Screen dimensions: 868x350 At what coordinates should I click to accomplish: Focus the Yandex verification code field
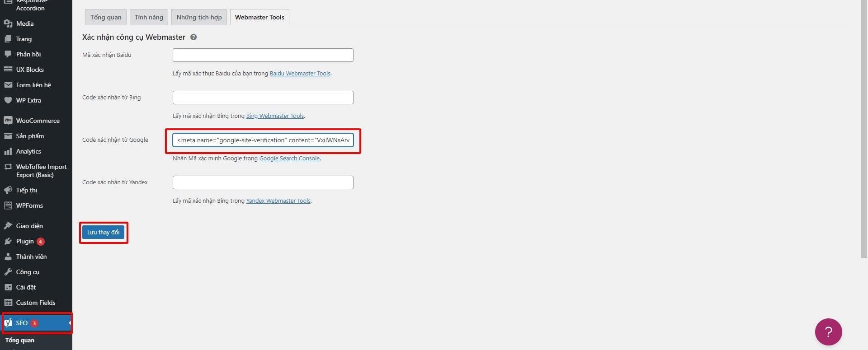(263, 182)
